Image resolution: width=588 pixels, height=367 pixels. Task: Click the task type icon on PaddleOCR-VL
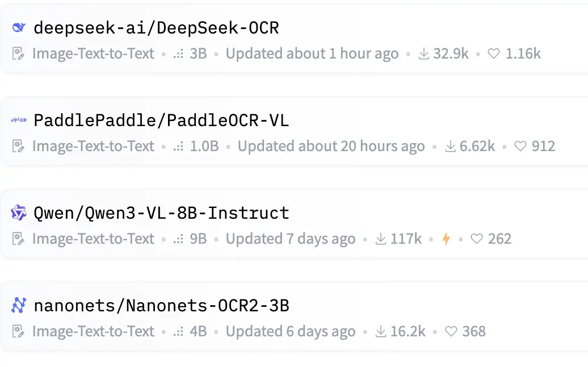pyautogui.click(x=19, y=147)
